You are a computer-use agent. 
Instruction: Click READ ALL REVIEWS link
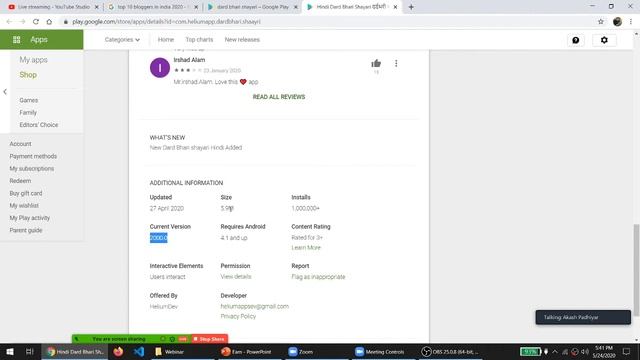pyautogui.click(x=279, y=97)
